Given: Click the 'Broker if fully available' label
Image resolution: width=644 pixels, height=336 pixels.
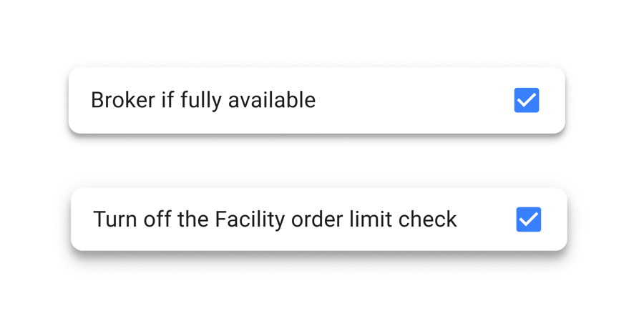Looking at the screenshot, I should [x=203, y=100].
